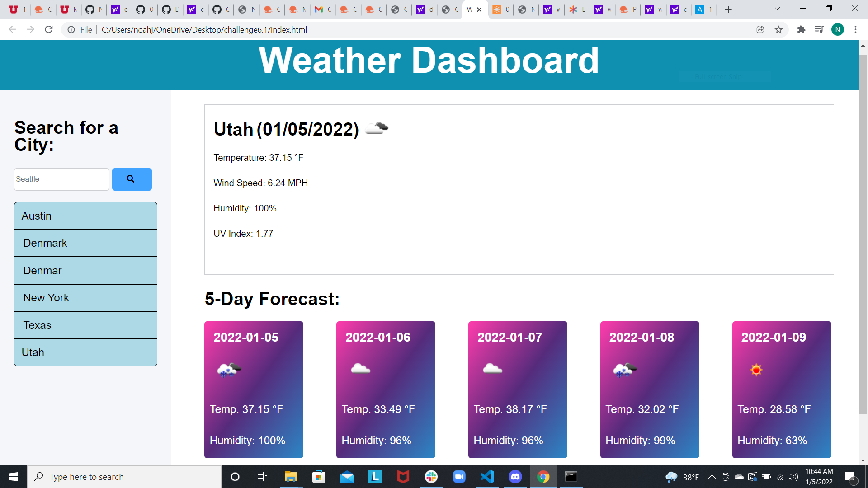
Task: Select Texas from search history
Action: 85,325
